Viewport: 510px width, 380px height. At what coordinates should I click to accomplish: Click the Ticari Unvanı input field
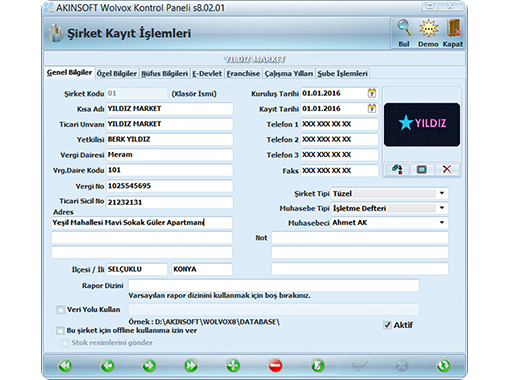click(170, 124)
